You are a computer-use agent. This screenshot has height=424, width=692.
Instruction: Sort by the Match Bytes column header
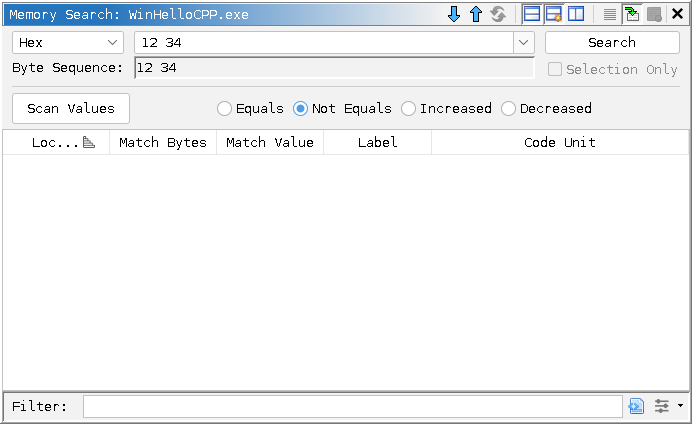pos(162,142)
